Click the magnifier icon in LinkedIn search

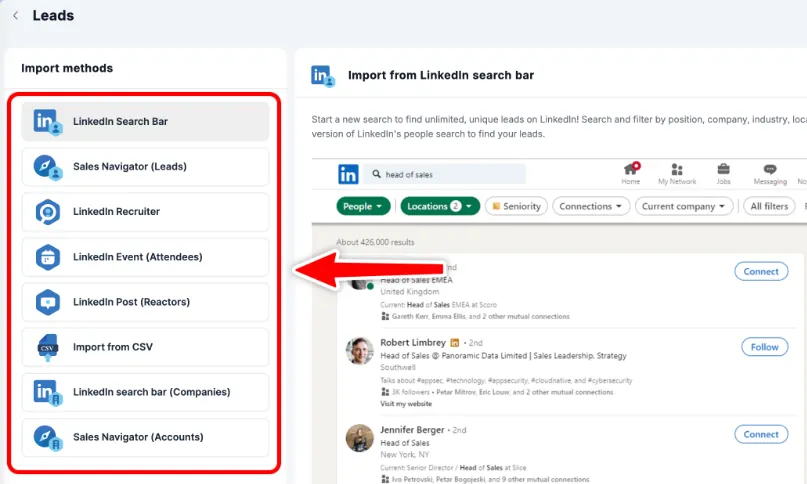(377, 174)
